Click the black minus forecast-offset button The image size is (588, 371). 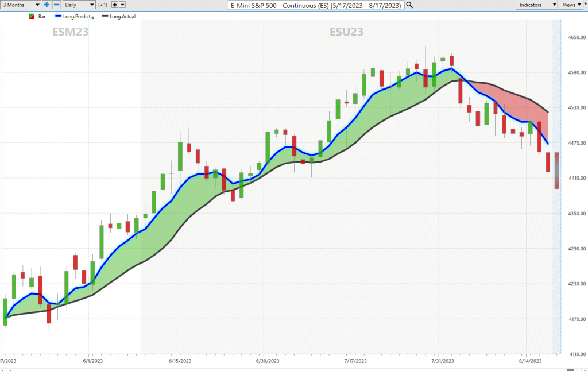[x=122, y=5]
